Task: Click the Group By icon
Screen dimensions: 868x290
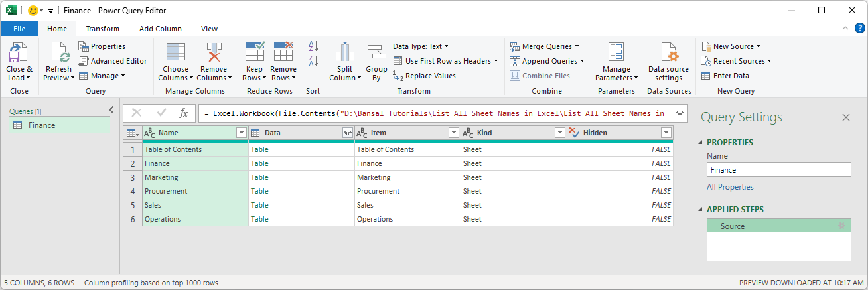Action: (376, 52)
